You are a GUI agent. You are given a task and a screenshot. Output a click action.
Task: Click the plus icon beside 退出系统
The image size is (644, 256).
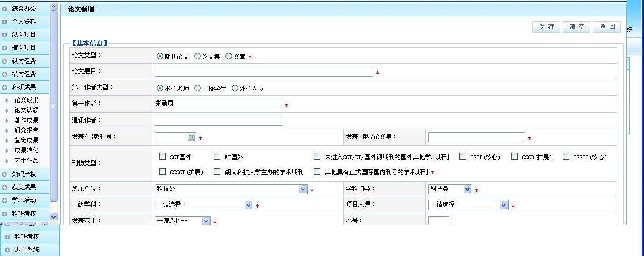[7, 250]
